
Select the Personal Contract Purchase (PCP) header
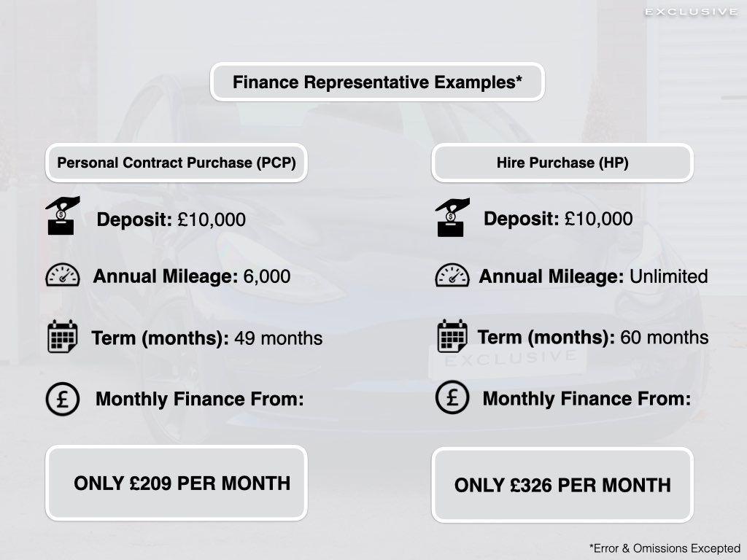[177, 163]
